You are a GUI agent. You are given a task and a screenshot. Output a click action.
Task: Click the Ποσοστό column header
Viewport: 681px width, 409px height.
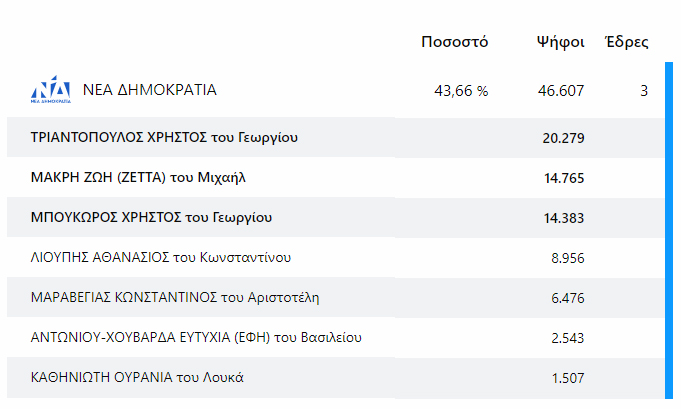click(x=454, y=42)
